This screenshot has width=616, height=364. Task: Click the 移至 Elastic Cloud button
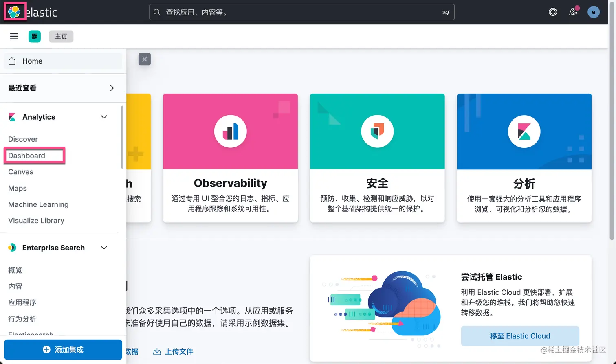(520, 336)
